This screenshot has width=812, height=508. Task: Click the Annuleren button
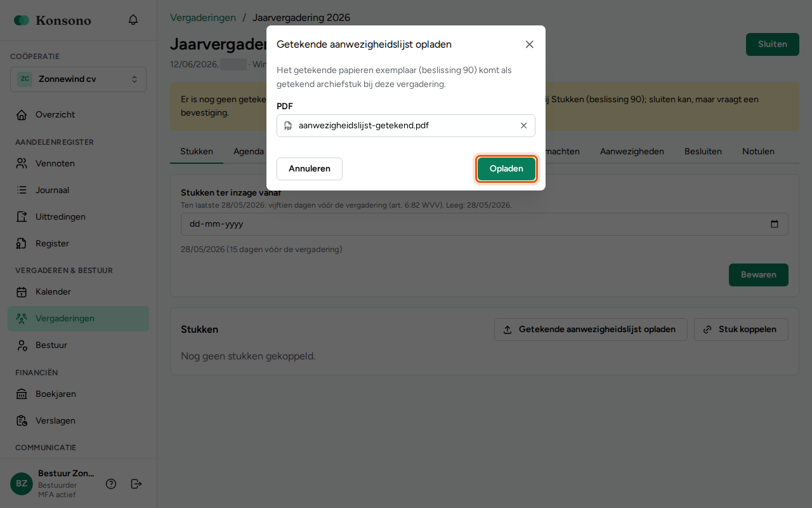[x=310, y=169]
